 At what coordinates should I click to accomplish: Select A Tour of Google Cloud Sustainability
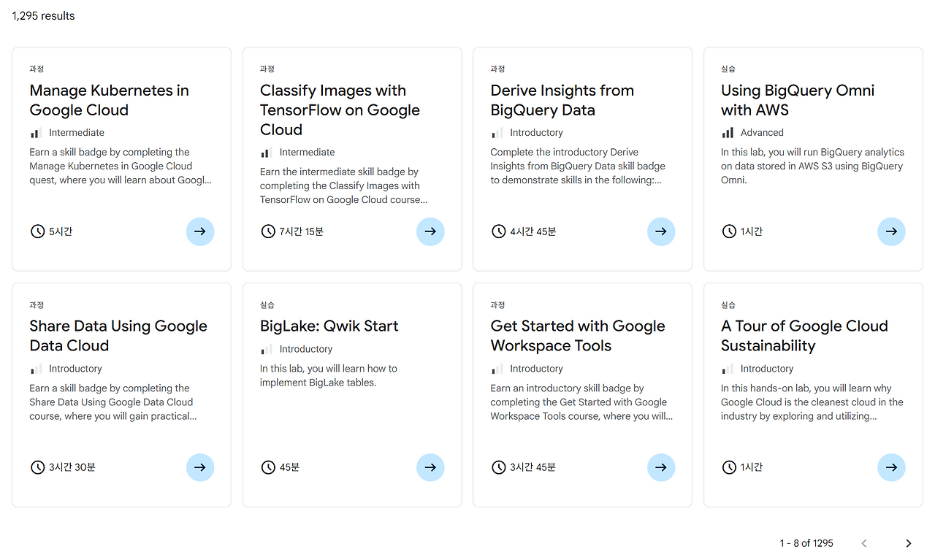pyautogui.click(x=805, y=336)
